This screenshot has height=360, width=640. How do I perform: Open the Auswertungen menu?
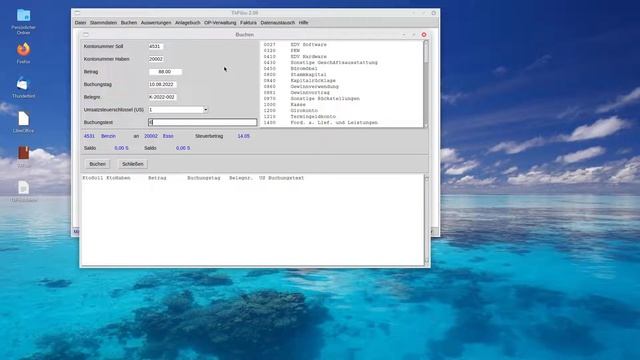coord(156,23)
